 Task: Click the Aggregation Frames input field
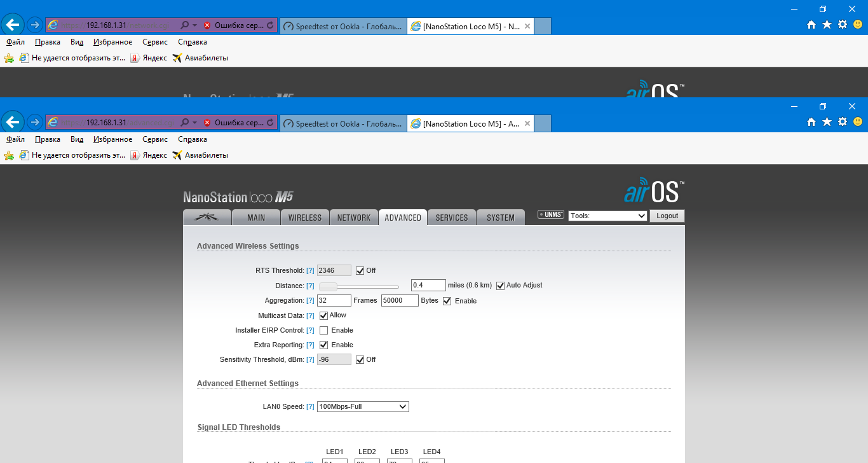click(334, 300)
